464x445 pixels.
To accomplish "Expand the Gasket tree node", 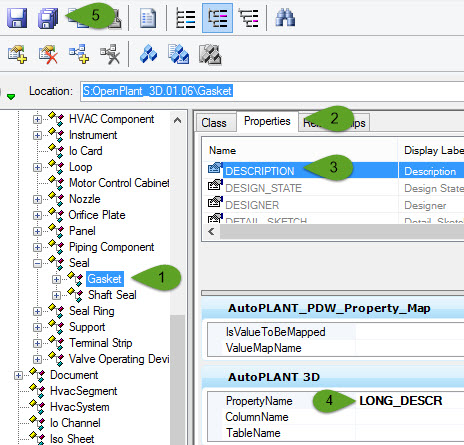I will coord(56,279).
